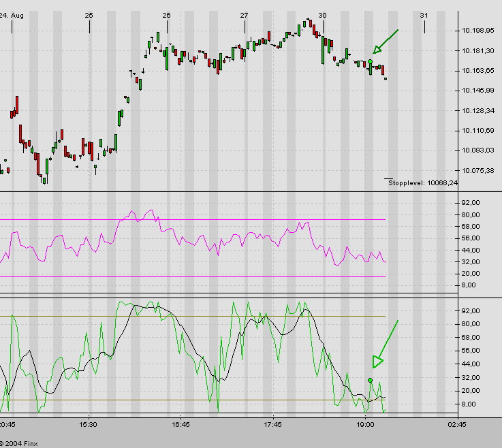Select the upper magenta threshold line

(x=204, y=219)
